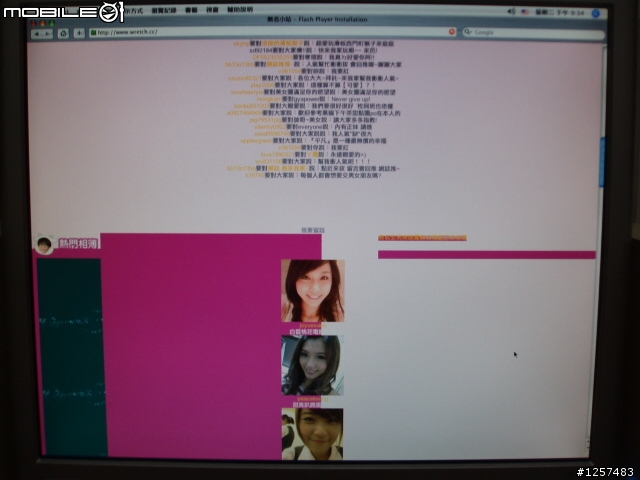This screenshot has height=480, width=640.
Task: Open the 書籤 menu
Action: [191, 10]
